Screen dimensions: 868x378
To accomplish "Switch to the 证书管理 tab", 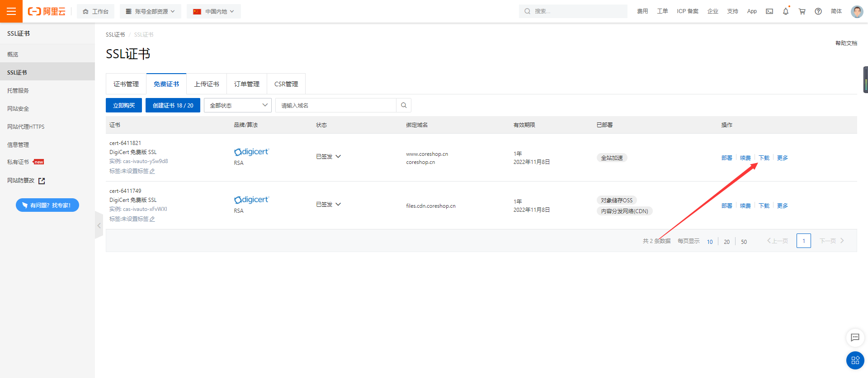I will pyautogui.click(x=126, y=84).
